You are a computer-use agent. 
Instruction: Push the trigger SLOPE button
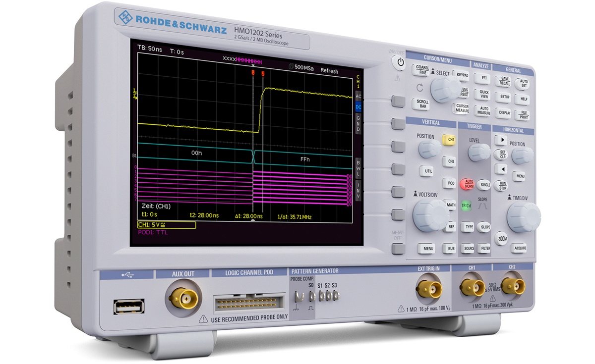(484, 227)
